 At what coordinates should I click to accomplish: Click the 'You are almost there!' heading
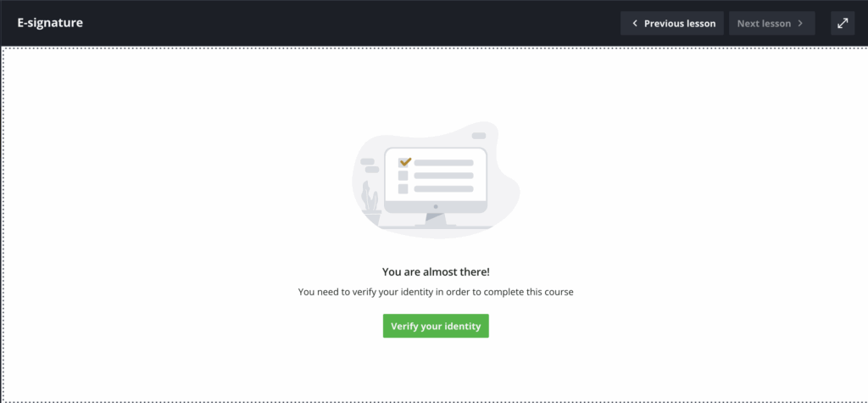pos(436,271)
